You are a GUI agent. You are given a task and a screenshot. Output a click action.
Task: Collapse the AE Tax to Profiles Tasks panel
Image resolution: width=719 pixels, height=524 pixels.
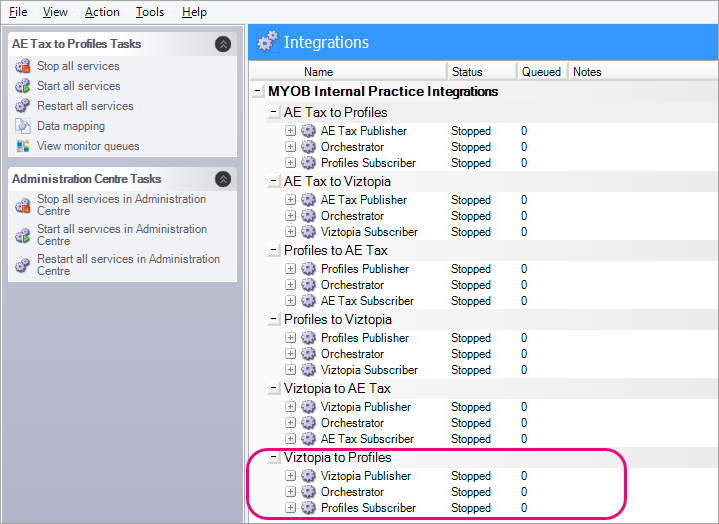click(x=223, y=44)
